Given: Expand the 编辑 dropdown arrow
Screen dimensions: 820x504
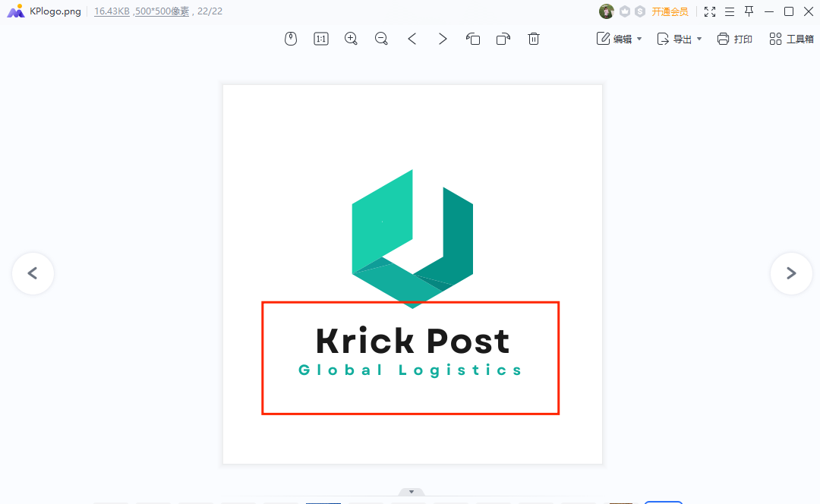Looking at the screenshot, I should pos(639,39).
